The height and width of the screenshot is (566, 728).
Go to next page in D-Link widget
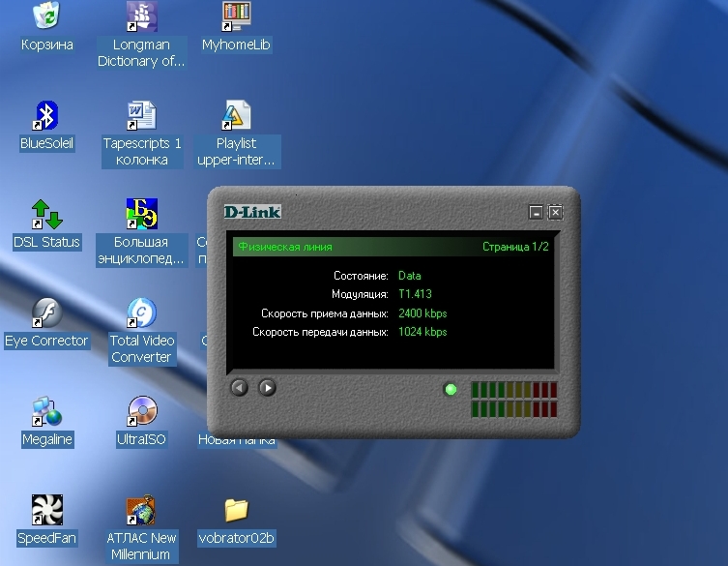(268, 388)
